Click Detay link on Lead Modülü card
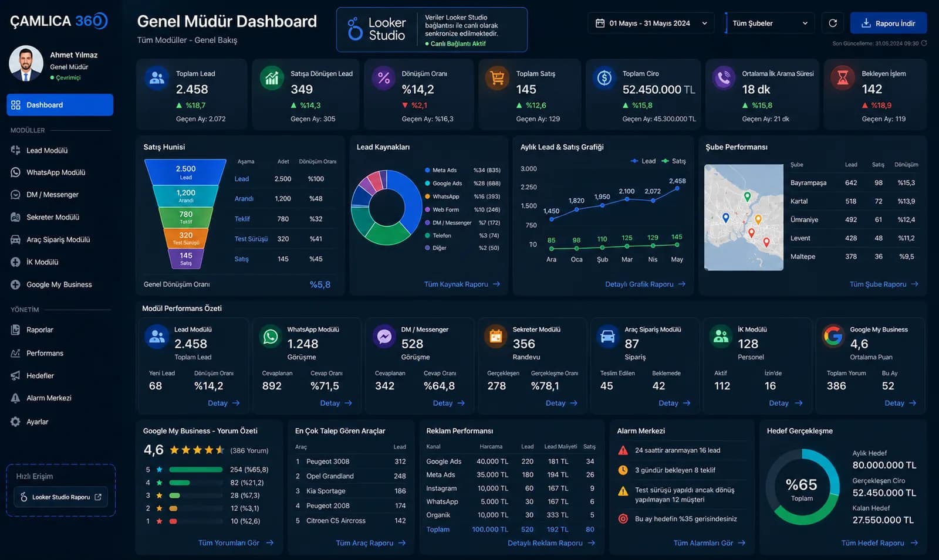This screenshot has width=939, height=560. 224,403
